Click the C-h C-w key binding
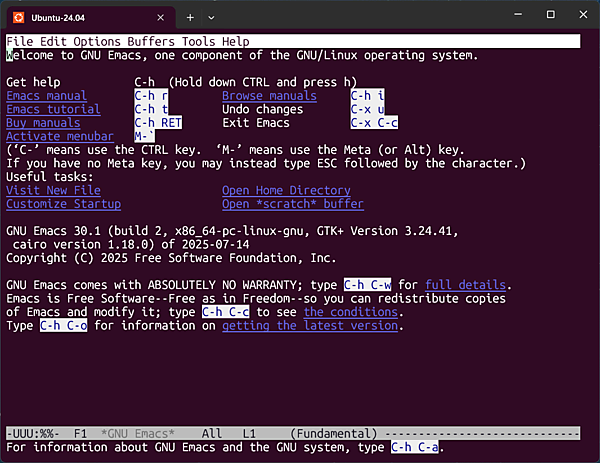Image resolution: width=600 pixels, height=463 pixels. (x=367, y=285)
